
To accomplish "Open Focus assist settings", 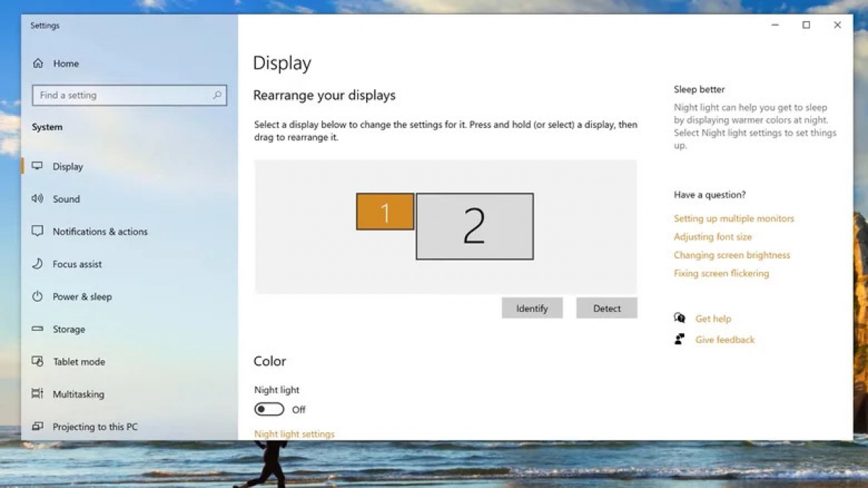I will pyautogui.click(x=76, y=264).
